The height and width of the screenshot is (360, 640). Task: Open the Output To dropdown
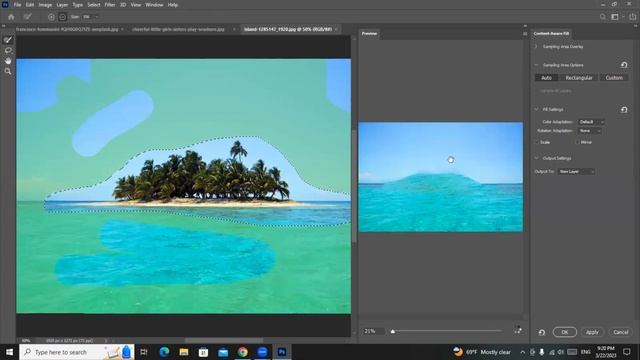[x=576, y=171]
